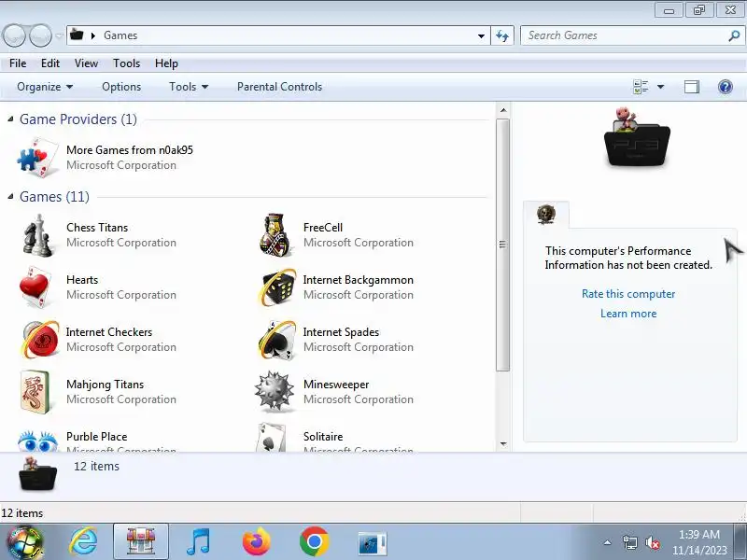Click the Internet Backgammon text label
Viewport: 747px width, 560px height.
pos(358,280)
